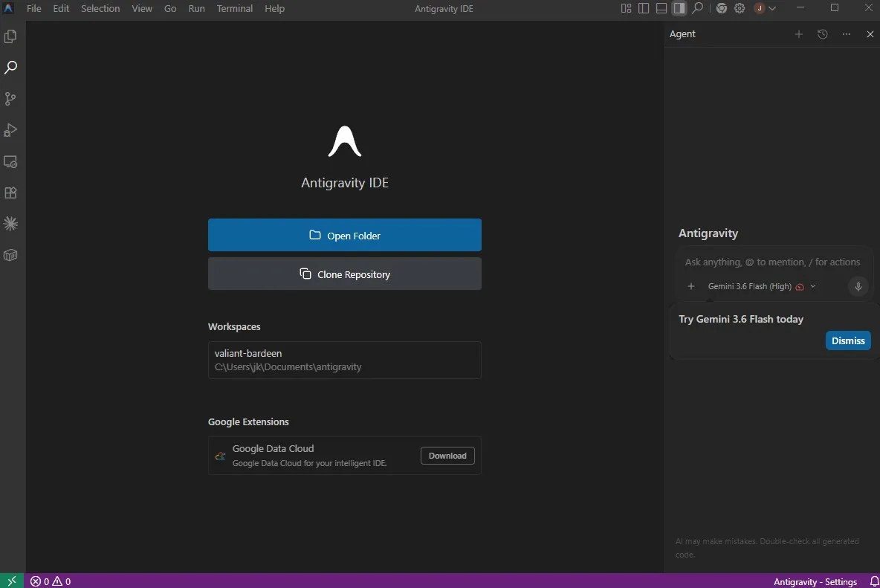Click the box-shaped icon at bottom of activity bar
Image resolution: width=880 pixels, height=588 pixels.
click(x=10, y=255)
